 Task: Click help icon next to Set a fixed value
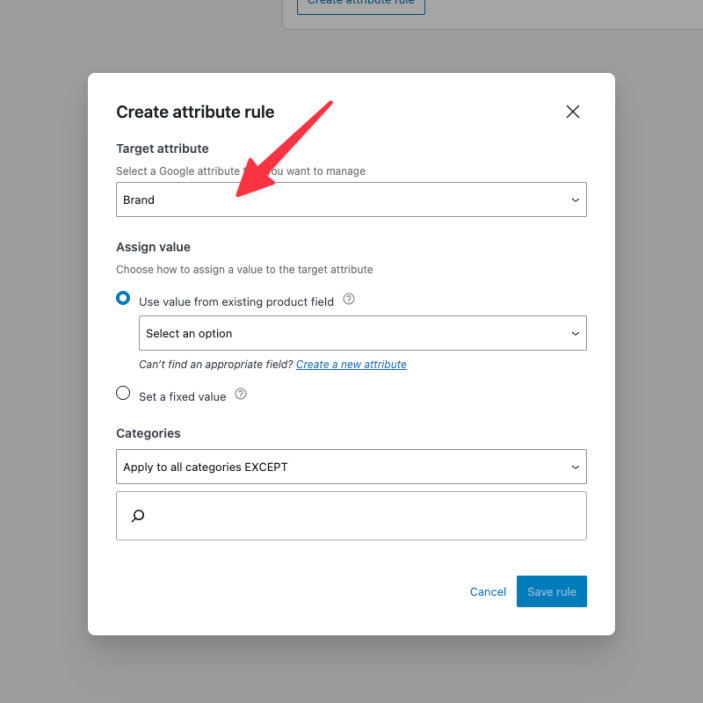[x=241, y=395]
